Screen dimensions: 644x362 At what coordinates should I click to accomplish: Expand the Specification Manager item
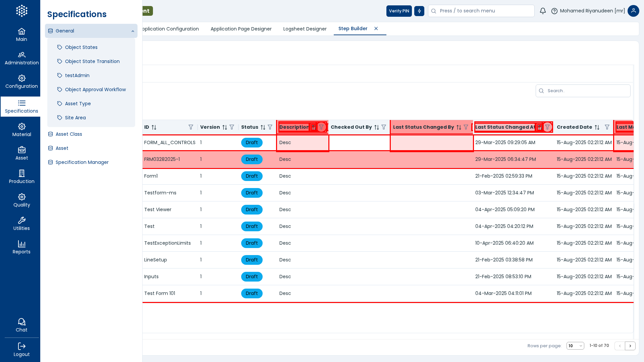(82, 162)
